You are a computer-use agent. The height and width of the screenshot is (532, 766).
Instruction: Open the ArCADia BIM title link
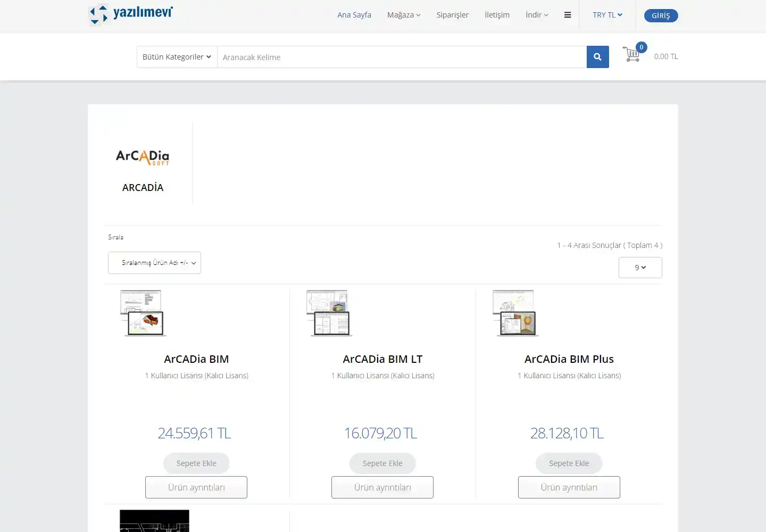(196, 359)
